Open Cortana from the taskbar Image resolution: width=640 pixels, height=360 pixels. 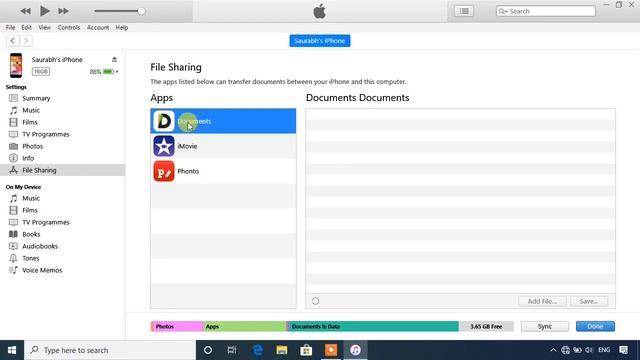[208, 350]
